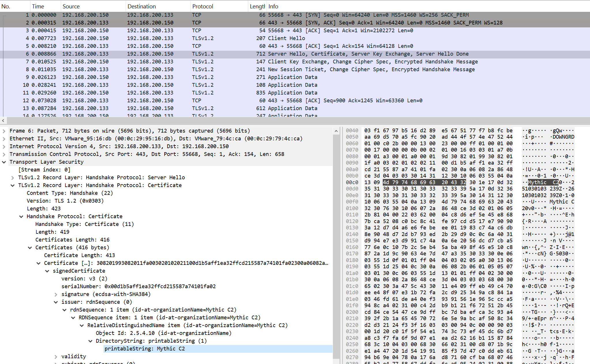This screenshot has height=364, width=590.
Task: Select the Object Id 2.5.4.10 line
Action: coord(163,333)
